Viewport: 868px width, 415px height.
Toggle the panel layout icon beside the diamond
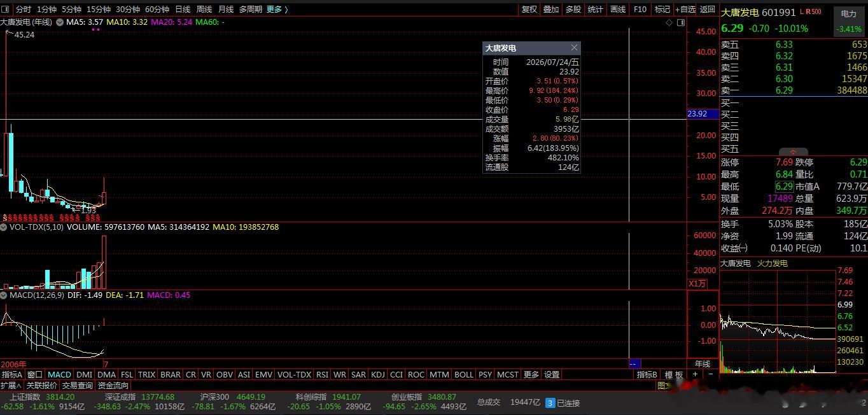(681, 22)
